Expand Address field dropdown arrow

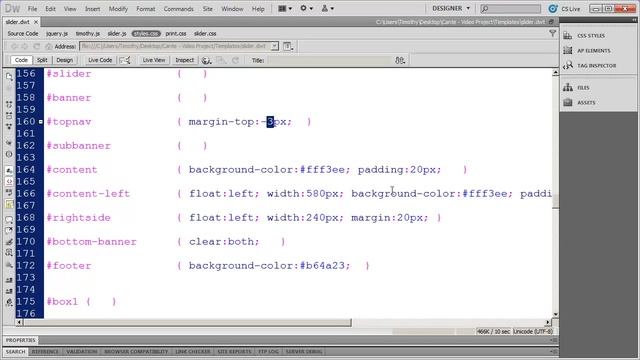(275, 46)
